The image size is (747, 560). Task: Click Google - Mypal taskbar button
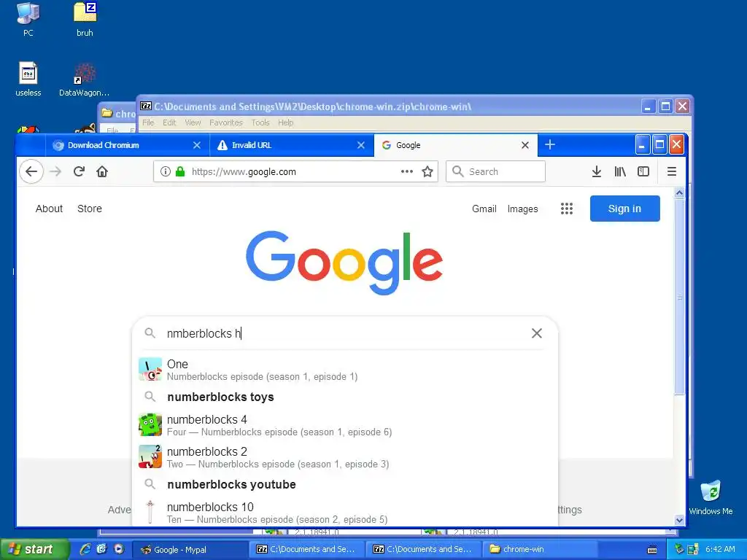(x=190, y=549)
